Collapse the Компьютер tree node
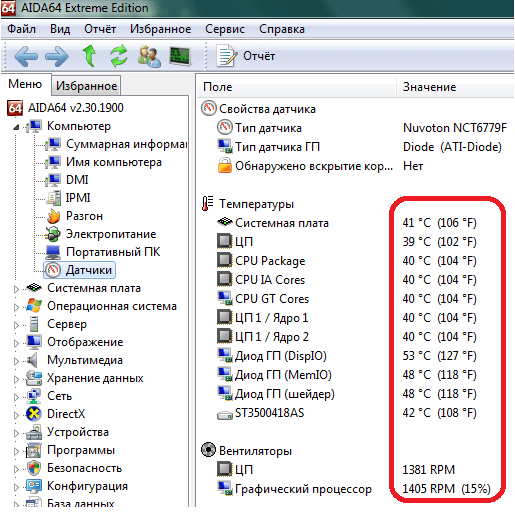The height and width of the screenshot is (521, 515). point(16,127)
